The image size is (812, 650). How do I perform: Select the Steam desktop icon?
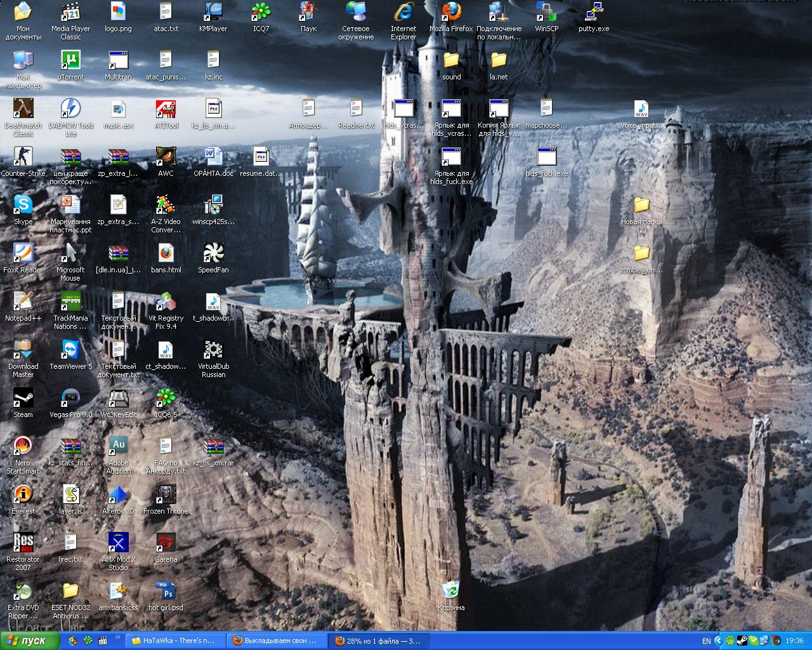pos(23,403)
